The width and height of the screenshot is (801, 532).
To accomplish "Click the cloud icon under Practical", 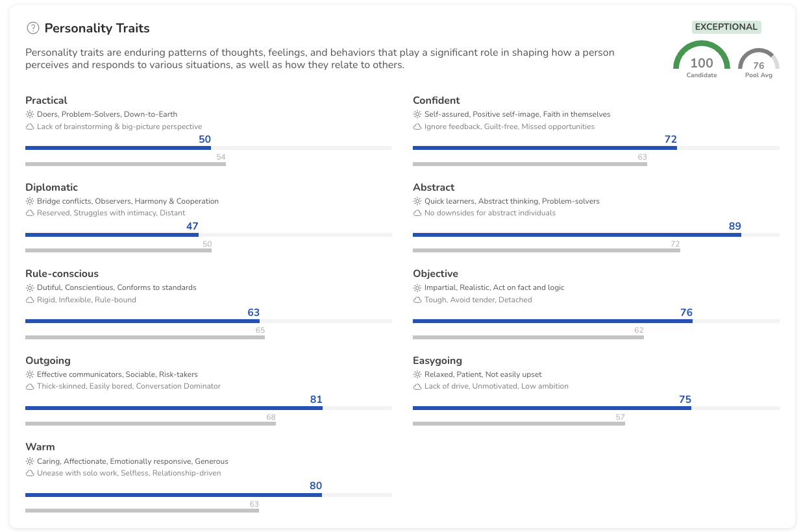I will (x=29, y=127).
